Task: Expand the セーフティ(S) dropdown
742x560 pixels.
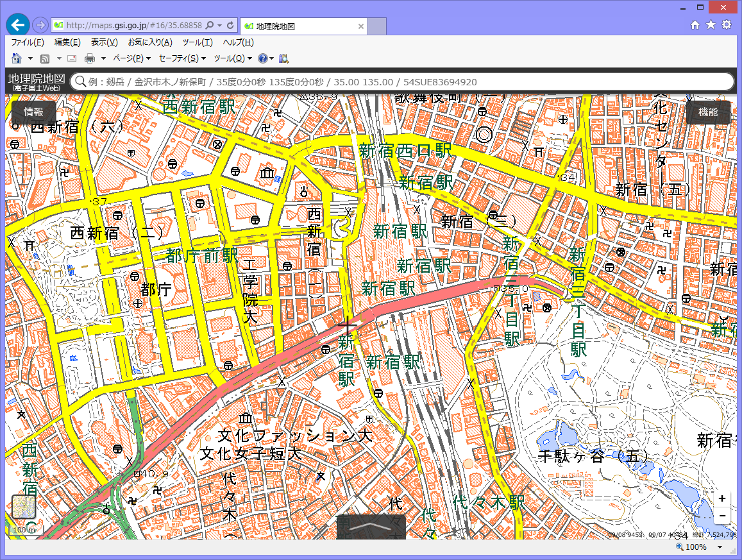Action: click(182, 58)
